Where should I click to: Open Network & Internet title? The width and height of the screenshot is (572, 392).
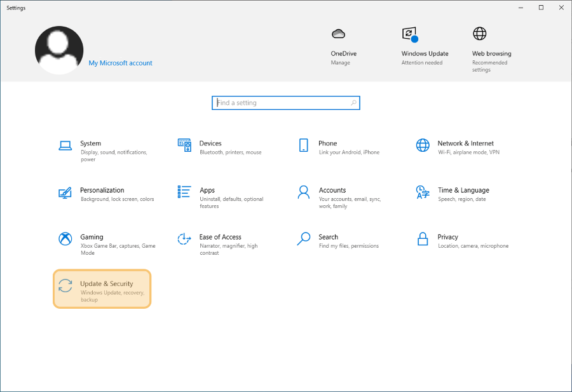click(465, 144)
